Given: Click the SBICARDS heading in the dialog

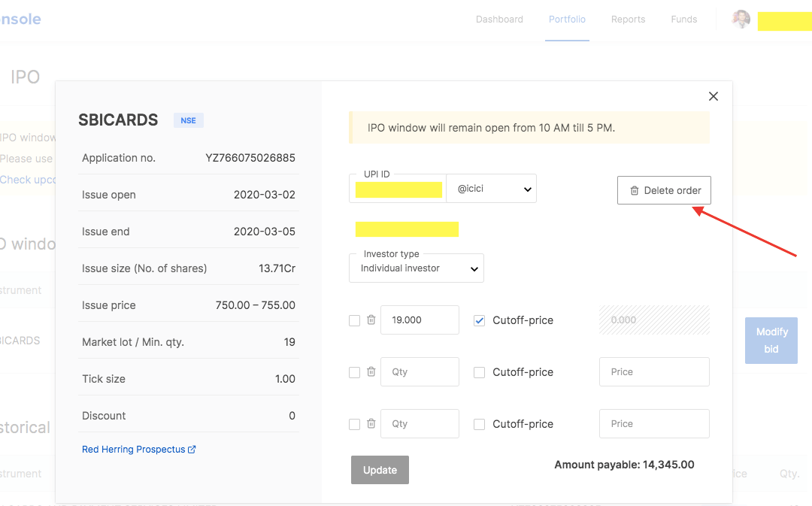Looking at the screenshot, I should pos(118,120).
